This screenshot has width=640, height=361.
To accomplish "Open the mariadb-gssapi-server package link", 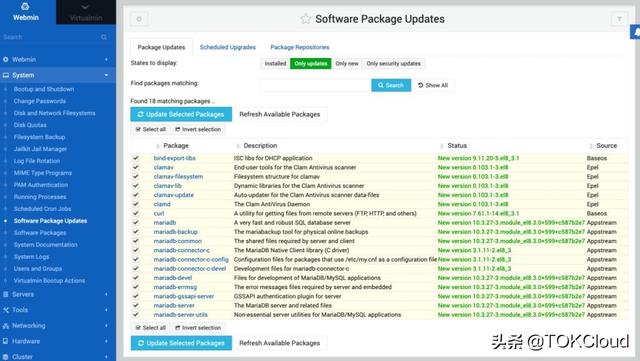I will [x=184, y=296].
